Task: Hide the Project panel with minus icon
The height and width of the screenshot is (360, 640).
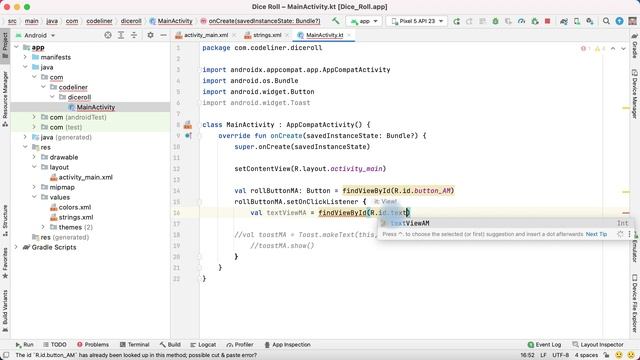Action: coord(163,35)
